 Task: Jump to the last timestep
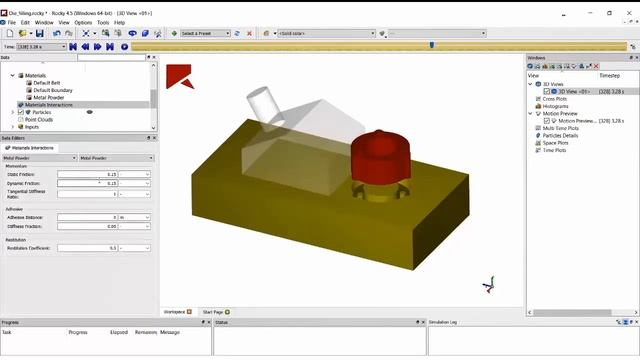click(x=110, y=47)
